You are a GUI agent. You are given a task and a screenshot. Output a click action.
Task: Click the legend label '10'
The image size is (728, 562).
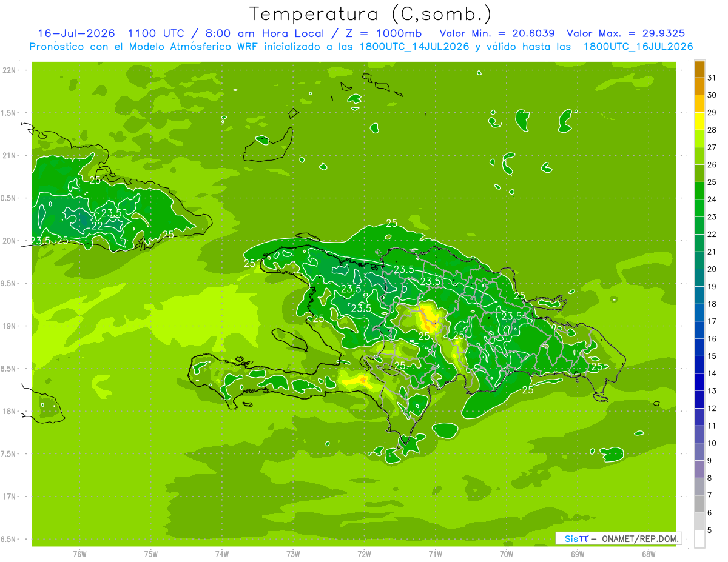tap(712, 443)
